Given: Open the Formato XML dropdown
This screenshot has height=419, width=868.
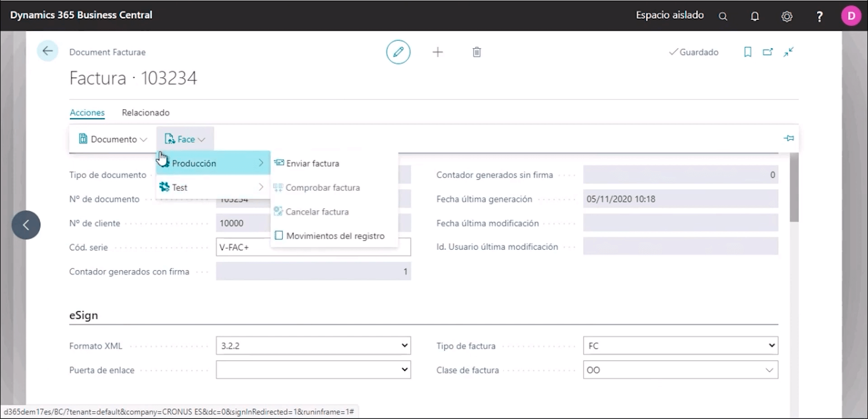Looking at the screenshot, I should [x=313, y=346].
